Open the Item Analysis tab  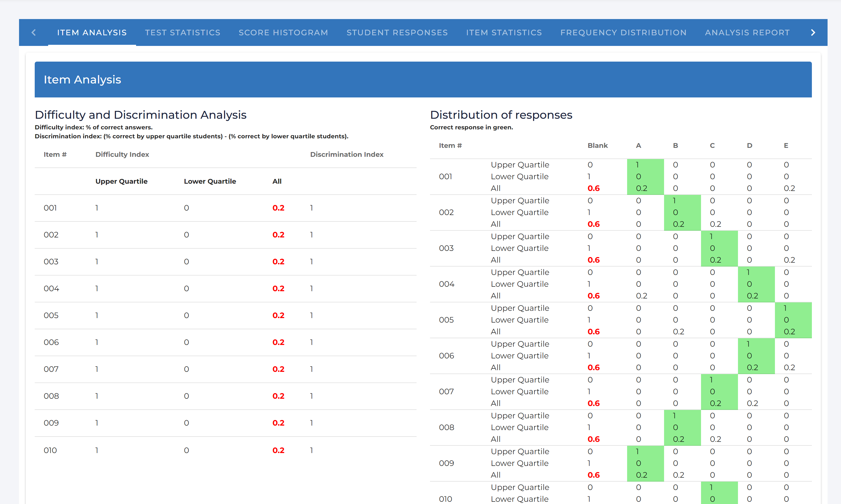pos(92,32)
